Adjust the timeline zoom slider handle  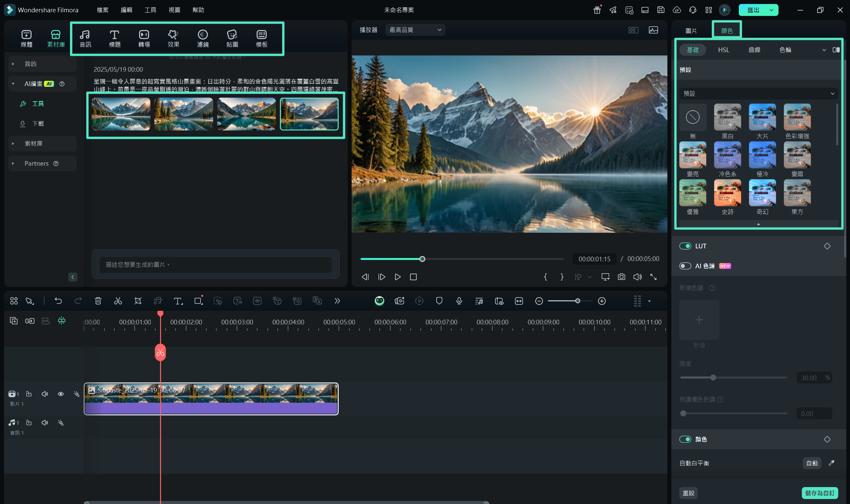[x=577, y=301]
